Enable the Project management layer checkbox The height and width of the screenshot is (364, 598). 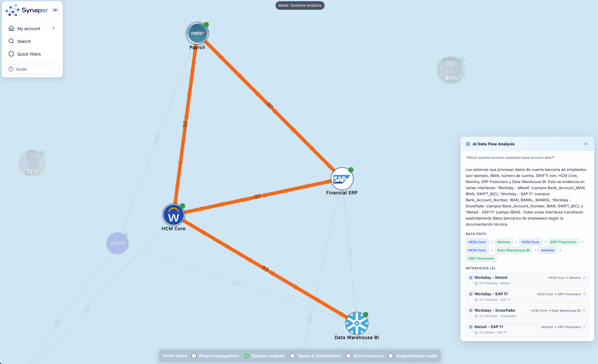coord(194,356)
